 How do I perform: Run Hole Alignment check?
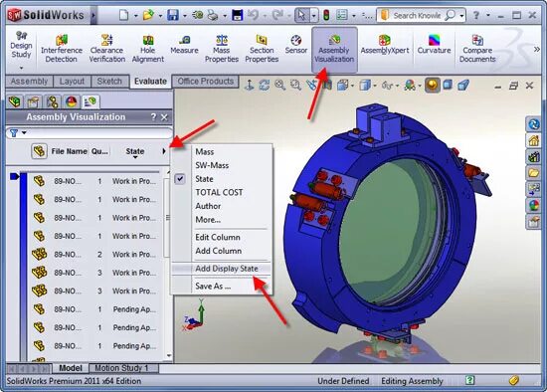[x=148, y=49]
